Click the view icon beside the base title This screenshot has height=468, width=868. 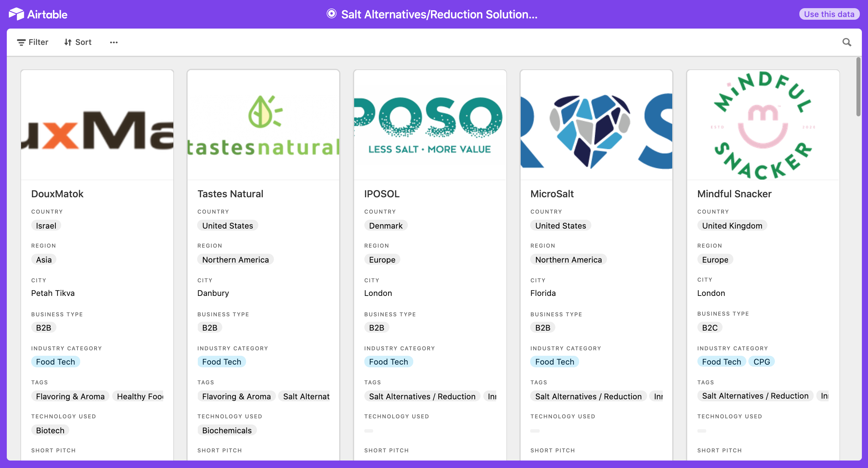331,14
